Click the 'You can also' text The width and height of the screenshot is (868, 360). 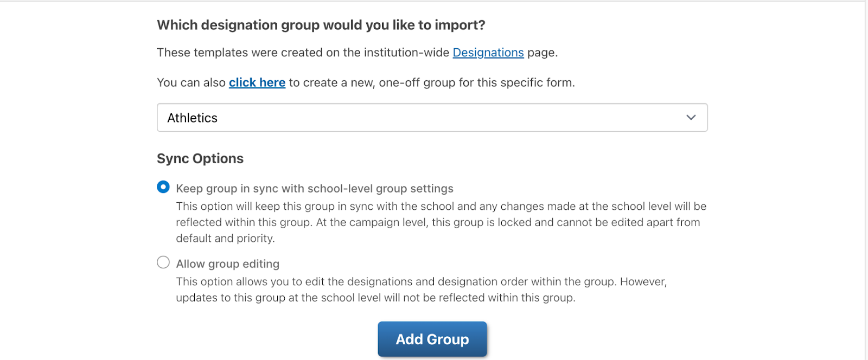pos(191,82)
